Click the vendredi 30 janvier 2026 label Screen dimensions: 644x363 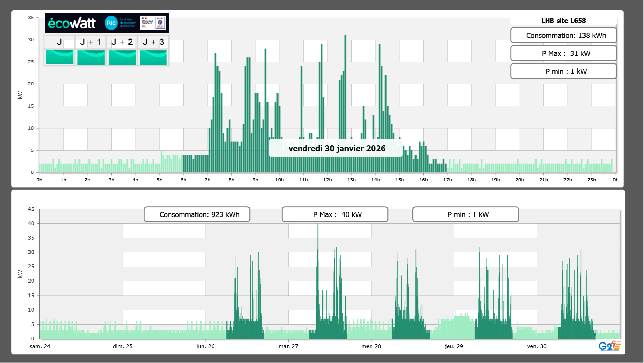click(337, 148)
